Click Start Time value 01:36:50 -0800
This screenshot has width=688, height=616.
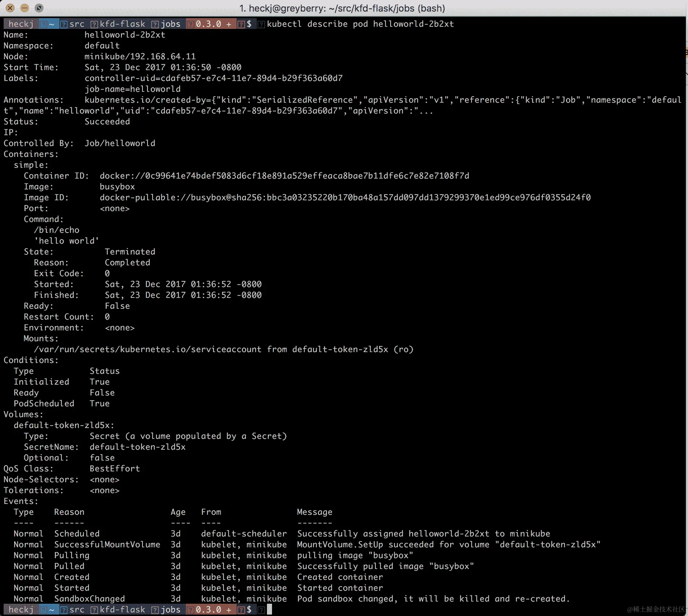coord(206,67)
